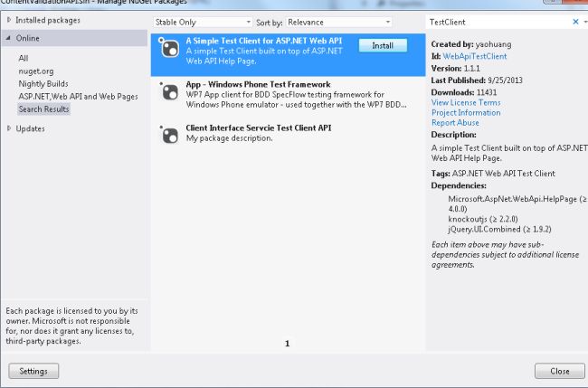Click the knockoutjs dependency text
The height and width of the screenshot is (388, 588).
pyautogui.click(x=483, y=219)
